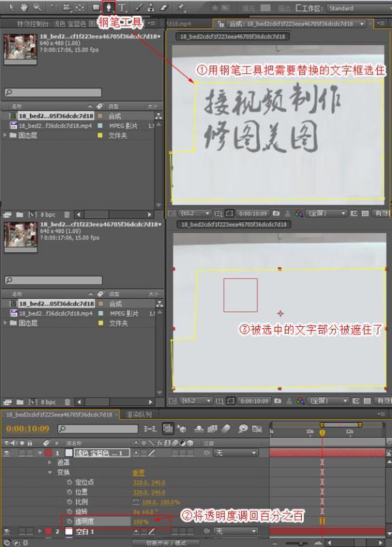Select the Pen tool (钢笔工具)
The image size is (392, 547).
point(109,7)
